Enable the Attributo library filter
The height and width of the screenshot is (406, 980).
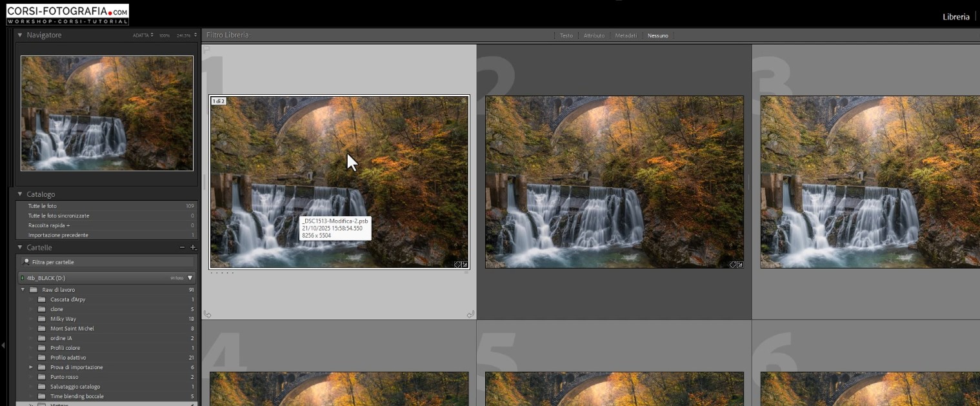594,36
